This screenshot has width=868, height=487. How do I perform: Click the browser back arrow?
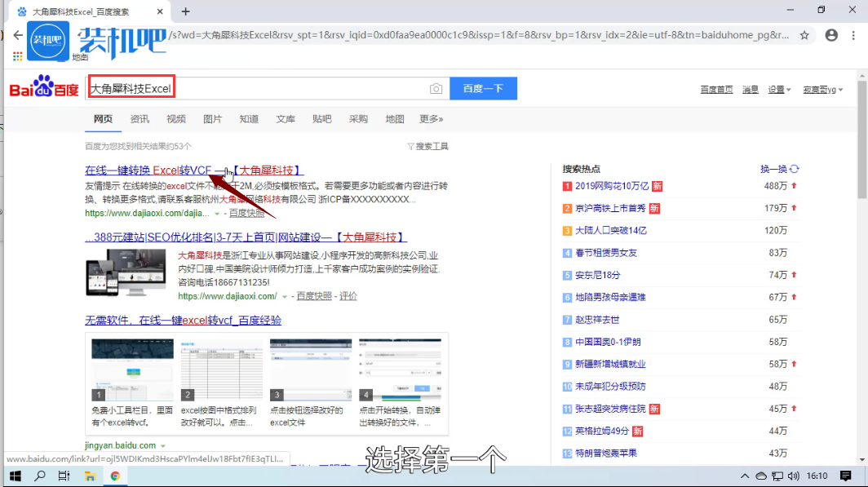(17, 36)
